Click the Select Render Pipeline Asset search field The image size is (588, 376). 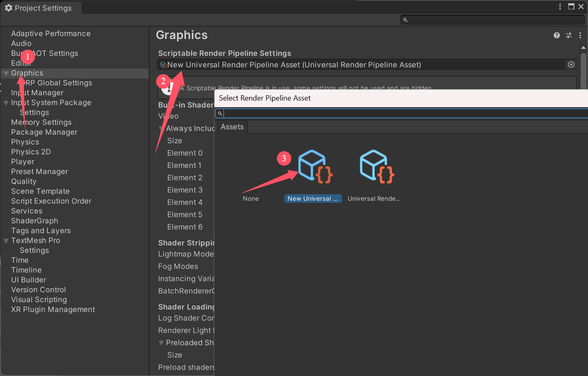click(x=370, y=113)
